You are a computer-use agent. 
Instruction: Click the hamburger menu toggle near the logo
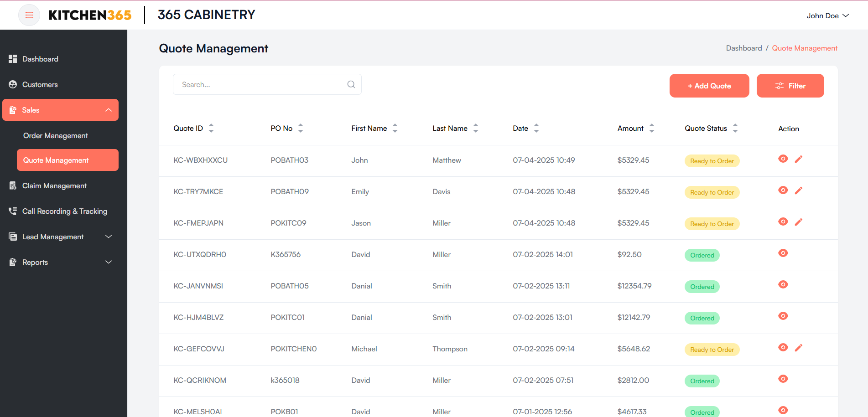tap(29, 15)
